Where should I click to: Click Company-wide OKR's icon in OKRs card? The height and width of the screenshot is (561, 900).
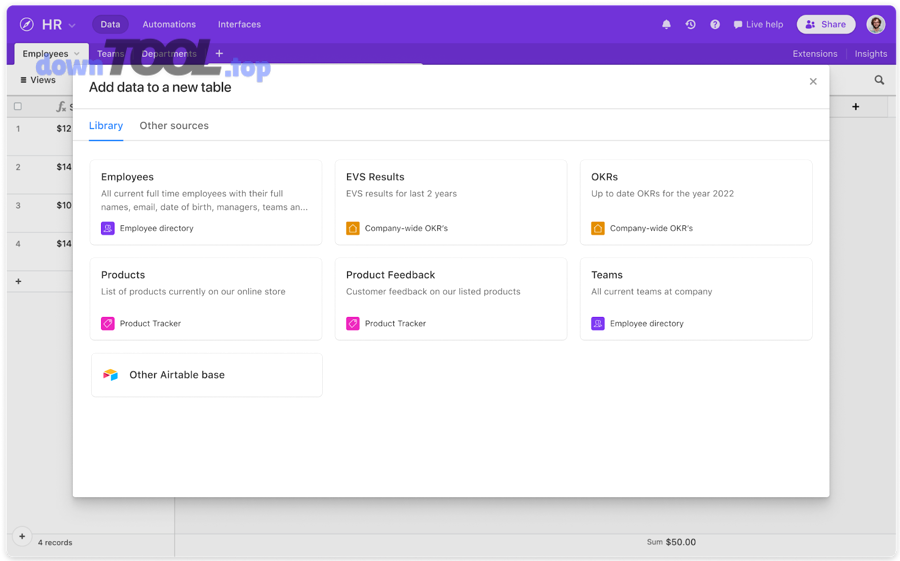pyautogui.click(x=598, y=228)
